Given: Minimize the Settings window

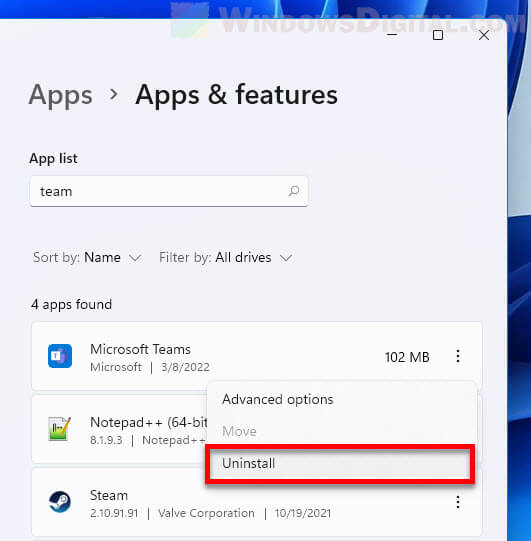Looking at the screenshot, I should point(392,35).
